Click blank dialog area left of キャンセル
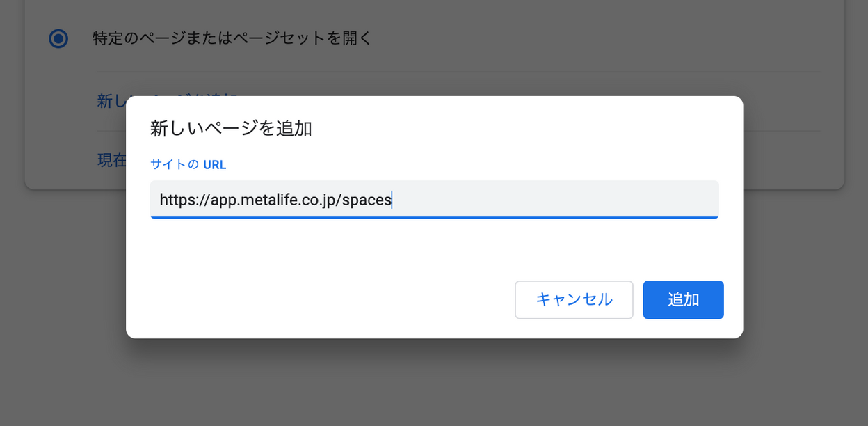This screenshot has height=426, width=868. [x=320, y=300]
